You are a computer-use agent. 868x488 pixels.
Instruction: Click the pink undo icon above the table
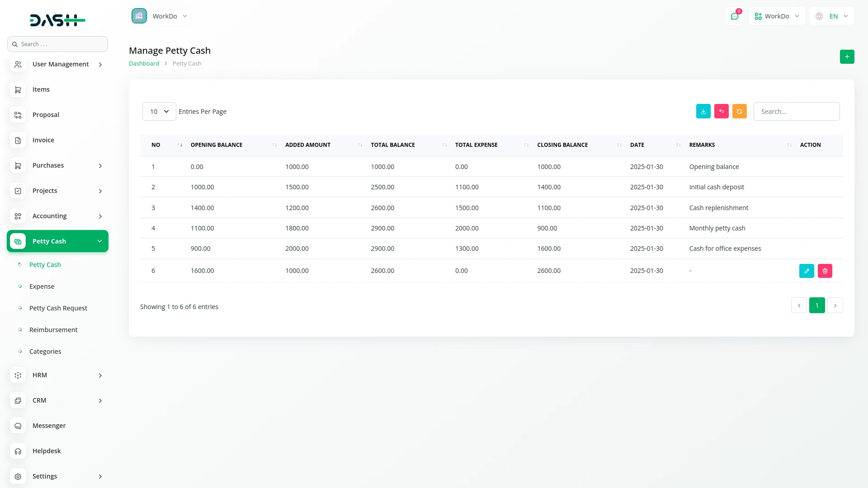[721, 111]
